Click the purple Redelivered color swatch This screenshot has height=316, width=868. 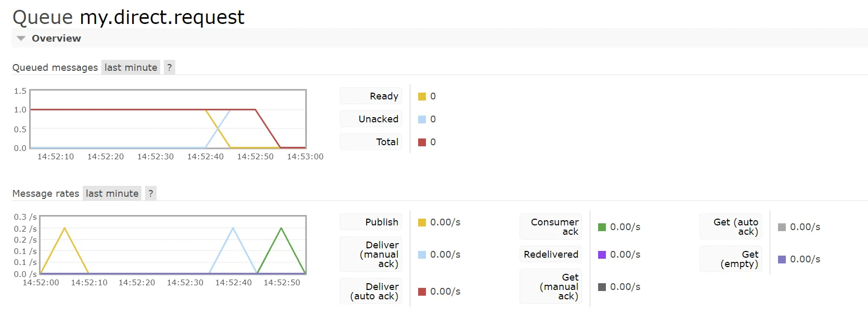tap(602, 255)
